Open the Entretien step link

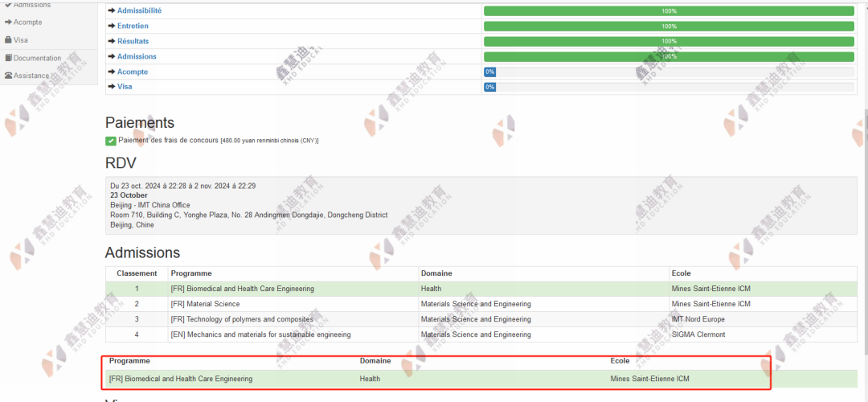click(133, 26)
